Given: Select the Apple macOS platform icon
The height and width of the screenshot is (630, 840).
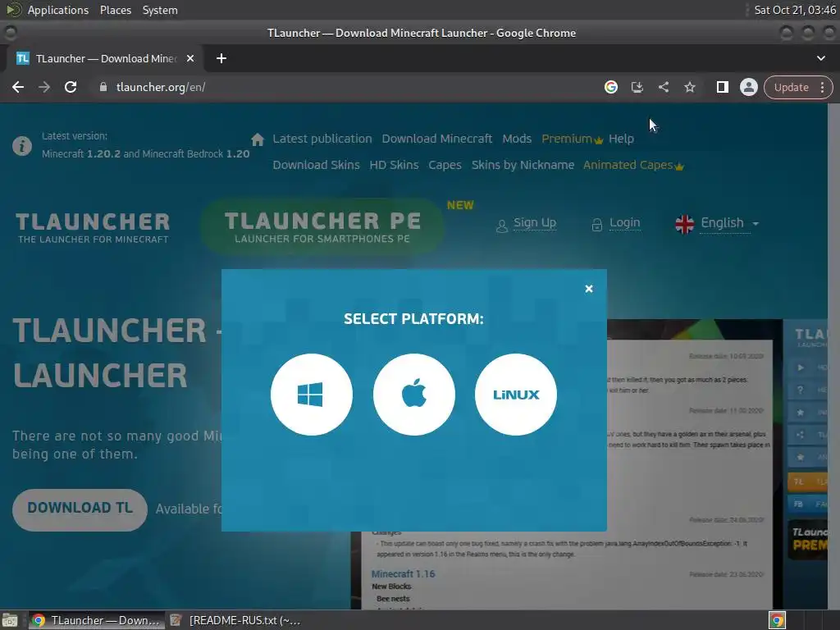Looking at the screenshot, I should point(414,395).
